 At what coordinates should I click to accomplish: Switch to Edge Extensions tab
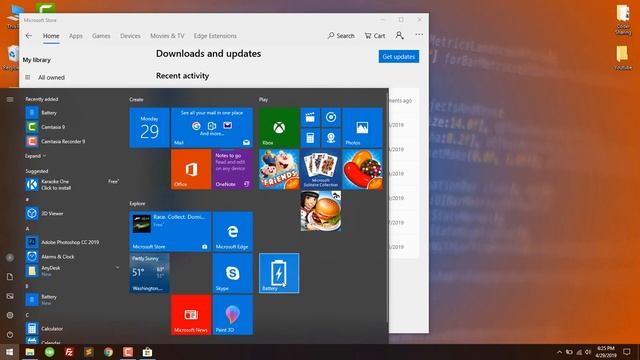(215, 36)
